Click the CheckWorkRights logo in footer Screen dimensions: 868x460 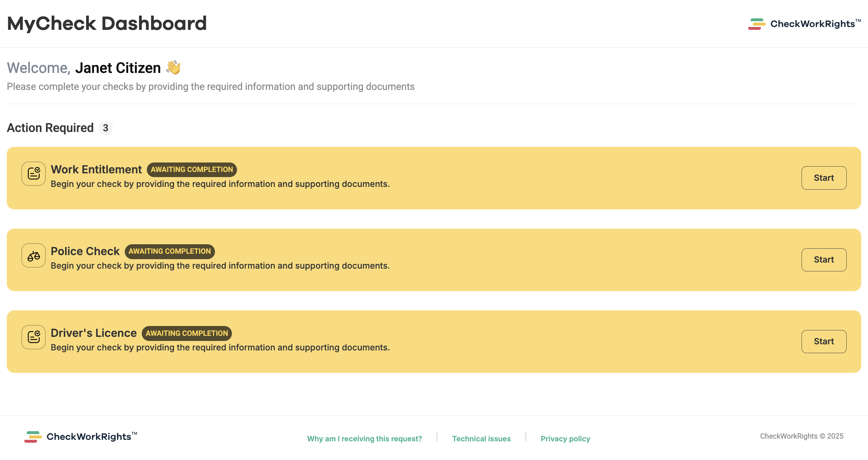click(x=81, y=437)
